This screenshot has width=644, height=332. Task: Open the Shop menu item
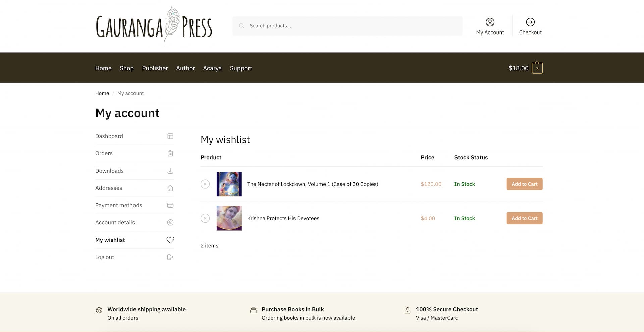click(127, 68)
